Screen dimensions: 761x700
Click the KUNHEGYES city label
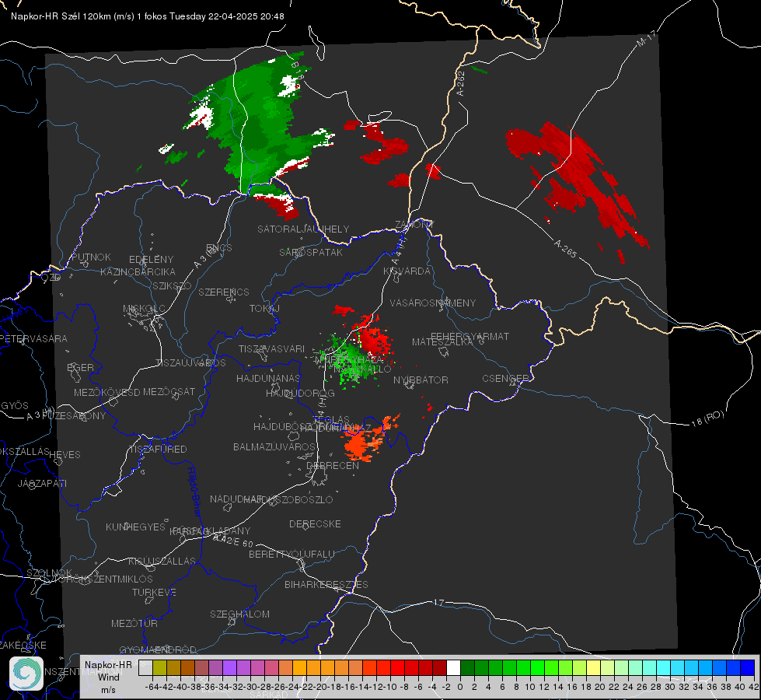[x=135, y=527]
